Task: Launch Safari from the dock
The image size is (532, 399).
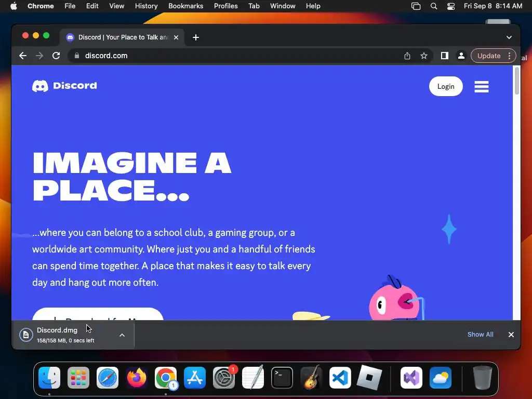Action: 108,378
